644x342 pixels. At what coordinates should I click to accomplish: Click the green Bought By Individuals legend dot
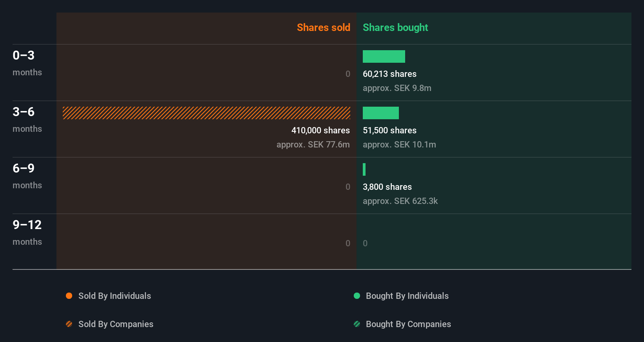(x=357, y=296)
